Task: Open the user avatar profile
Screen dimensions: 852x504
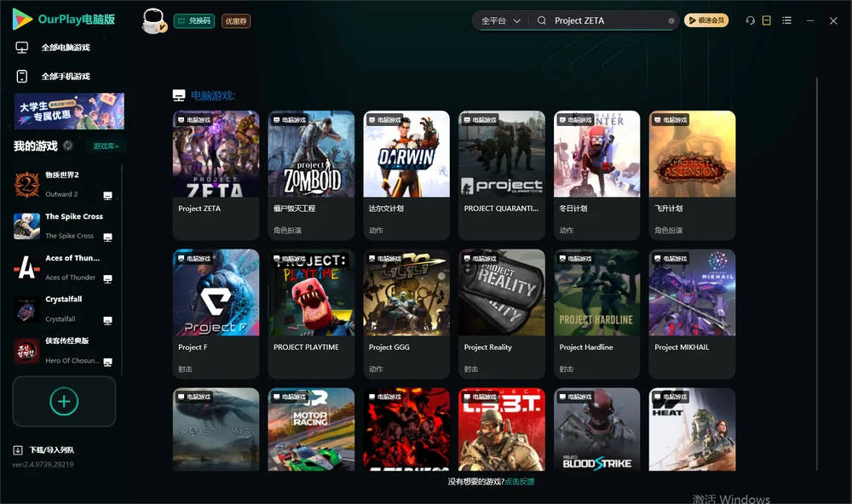Action: [x=153, y=21]
